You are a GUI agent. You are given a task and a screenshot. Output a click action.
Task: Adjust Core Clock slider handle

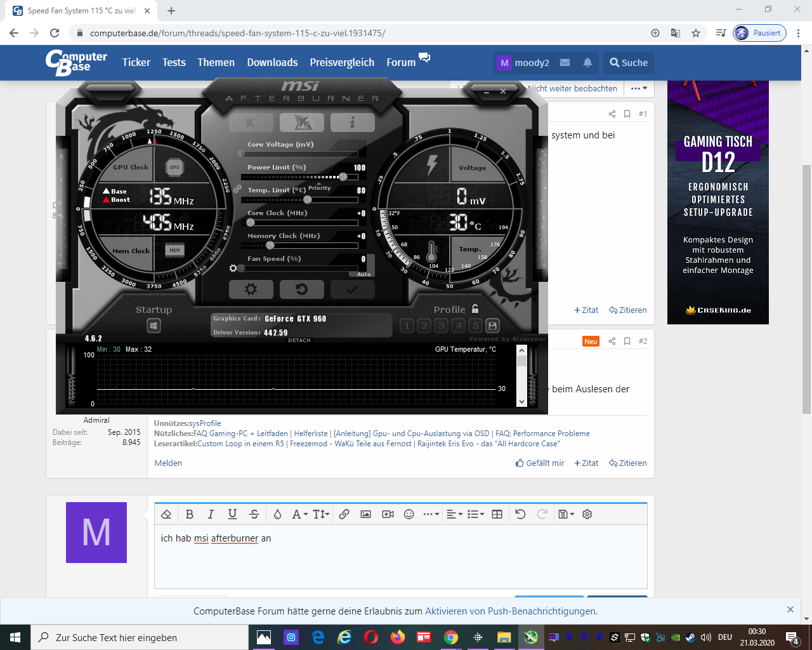(251, 223)
